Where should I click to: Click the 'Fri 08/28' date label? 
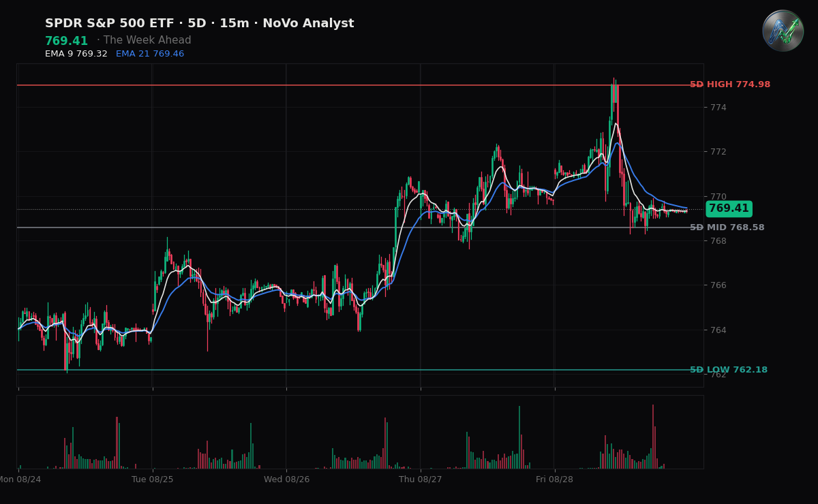point(554,479)
